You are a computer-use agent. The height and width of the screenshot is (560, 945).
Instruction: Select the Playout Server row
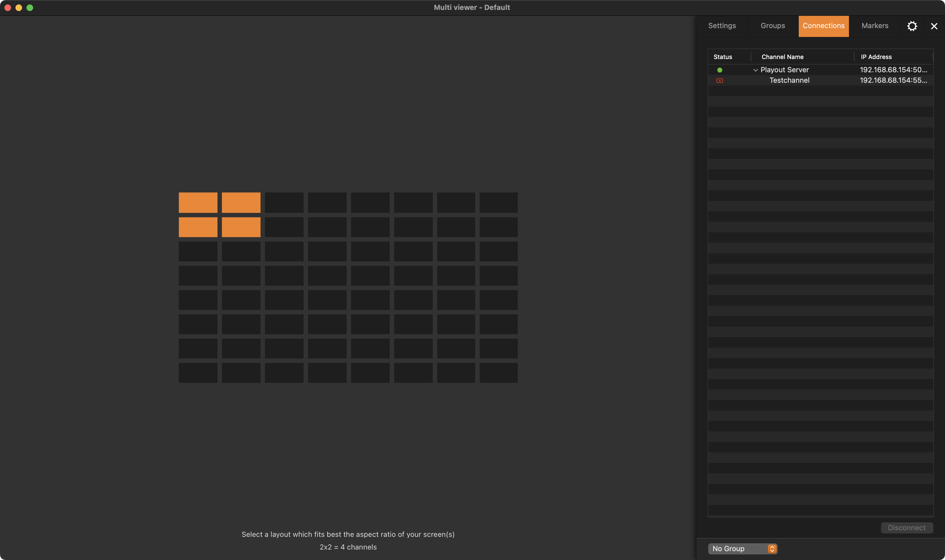[x=821, y=70]
